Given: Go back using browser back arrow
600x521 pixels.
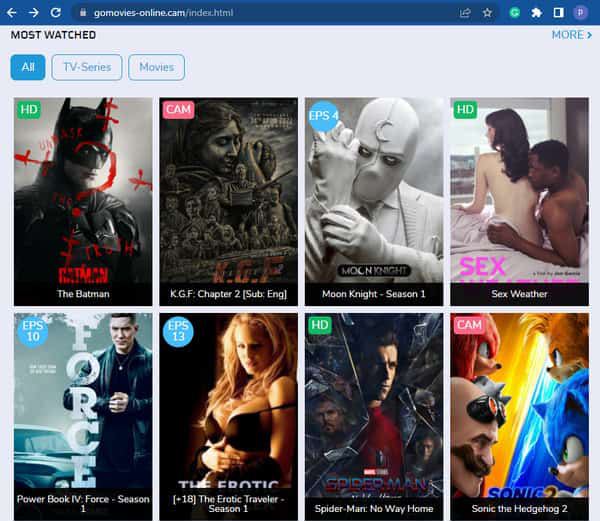Looking at the screenshot, I should (x=12, y=13).
